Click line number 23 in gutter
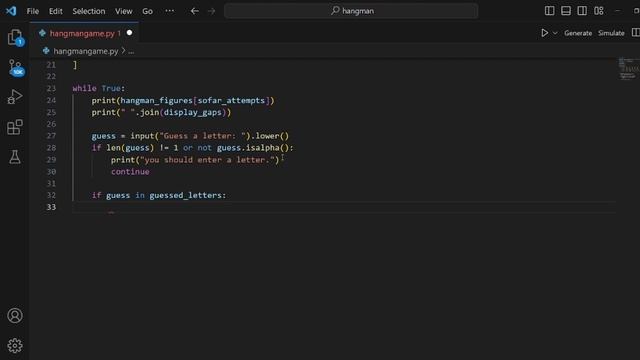 51,88
